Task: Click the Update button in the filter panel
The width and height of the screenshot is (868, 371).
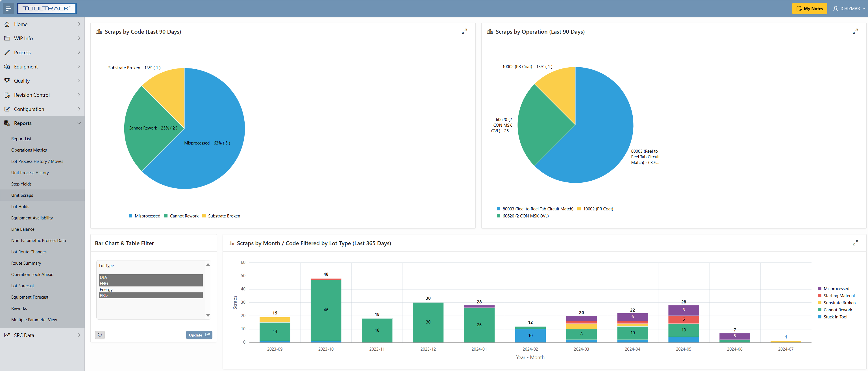Action: click(x=199, y=335)
